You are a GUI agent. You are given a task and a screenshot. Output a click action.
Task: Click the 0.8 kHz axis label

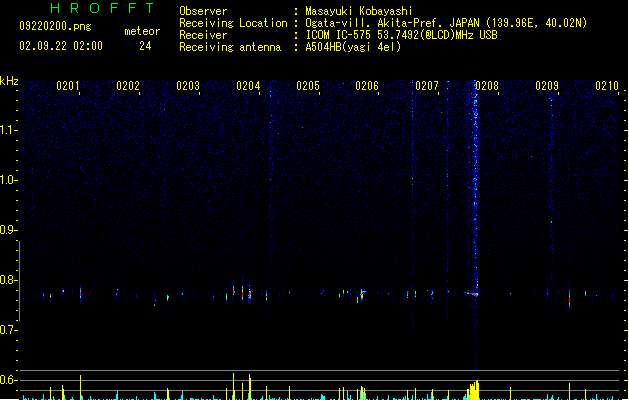tap(8, 280)
